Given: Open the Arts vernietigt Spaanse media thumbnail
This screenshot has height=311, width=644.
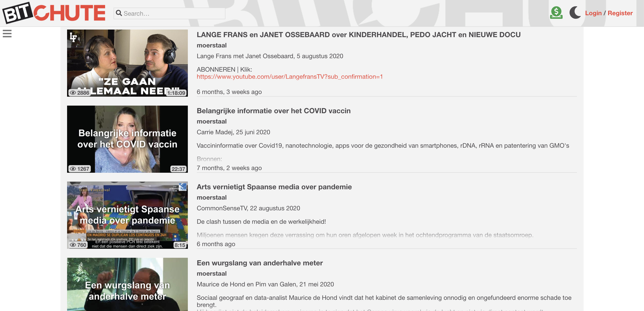Looking at the screenshot, I should (x=127, y=215).
